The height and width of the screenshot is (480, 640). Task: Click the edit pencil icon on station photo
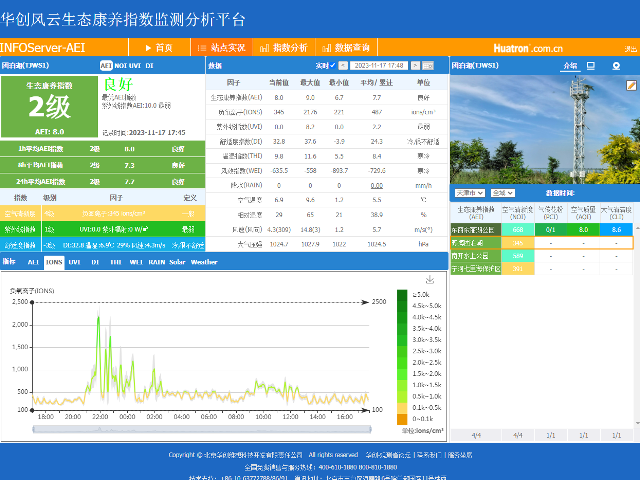(631, 85)
